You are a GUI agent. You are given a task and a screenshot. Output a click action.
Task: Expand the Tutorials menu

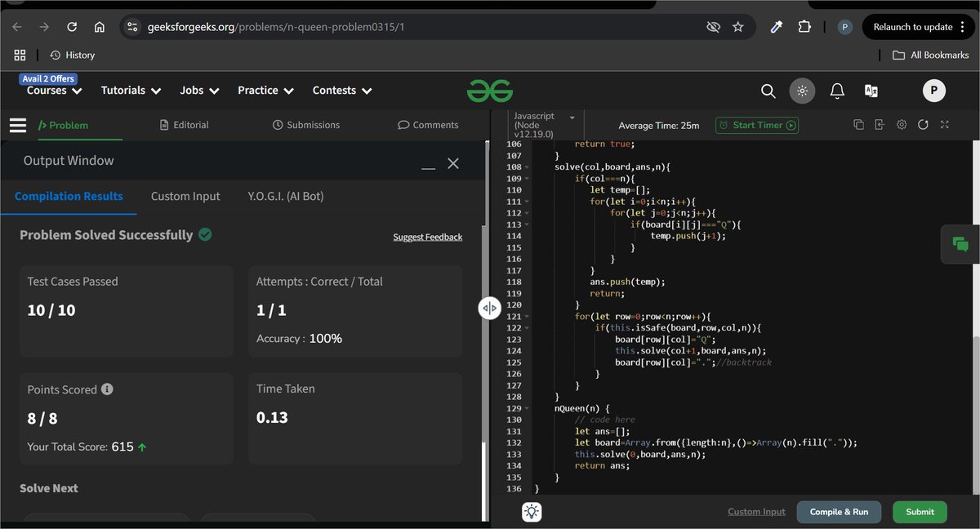[x=131, y=91]
